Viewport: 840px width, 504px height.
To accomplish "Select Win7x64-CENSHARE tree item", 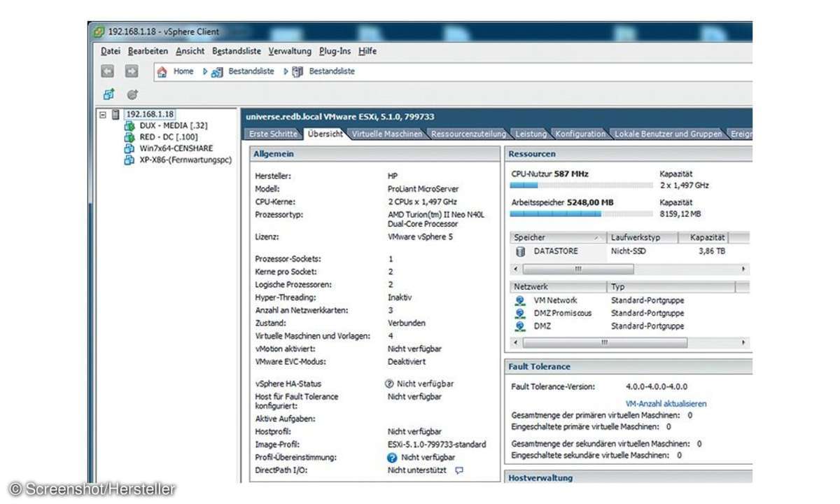I will click(x=176, y=148).
